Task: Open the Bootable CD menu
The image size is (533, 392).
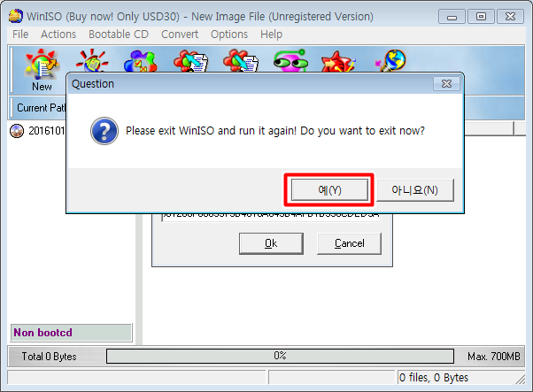Action: tap(119, 35)
